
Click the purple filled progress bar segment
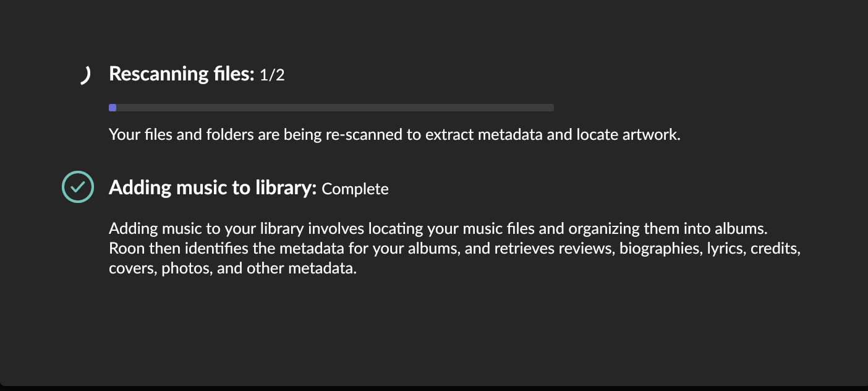coord(113,108)
